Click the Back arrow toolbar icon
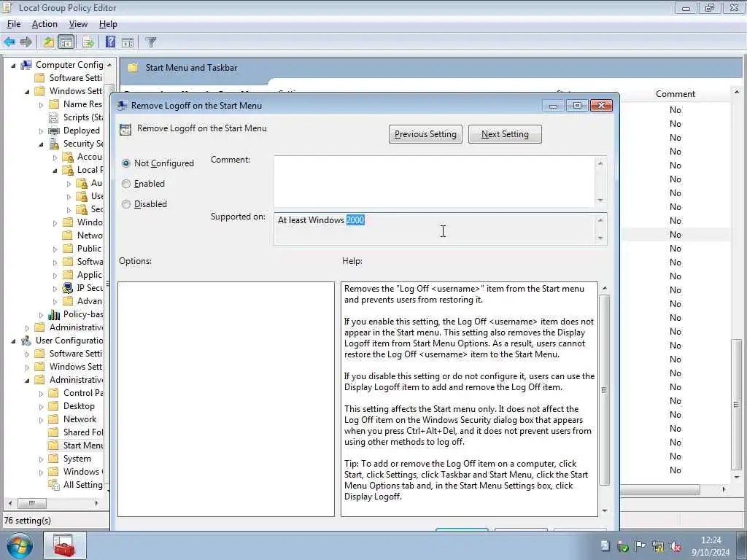Screen dimensions: 747x560 click(9, 42)
